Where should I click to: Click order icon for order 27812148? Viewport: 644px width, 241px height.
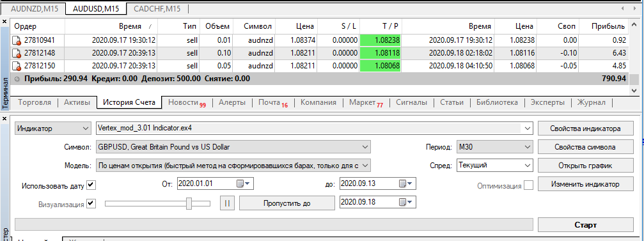point(17,53)
